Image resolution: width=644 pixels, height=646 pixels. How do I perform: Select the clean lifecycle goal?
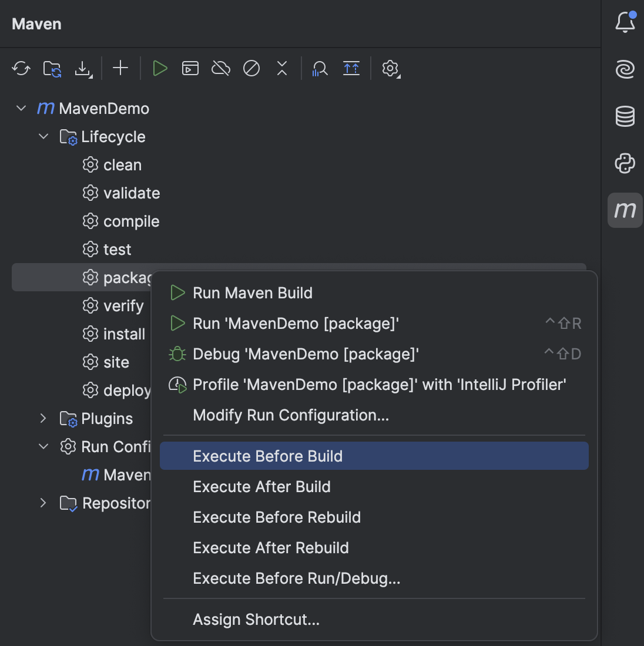pos(122,164)
